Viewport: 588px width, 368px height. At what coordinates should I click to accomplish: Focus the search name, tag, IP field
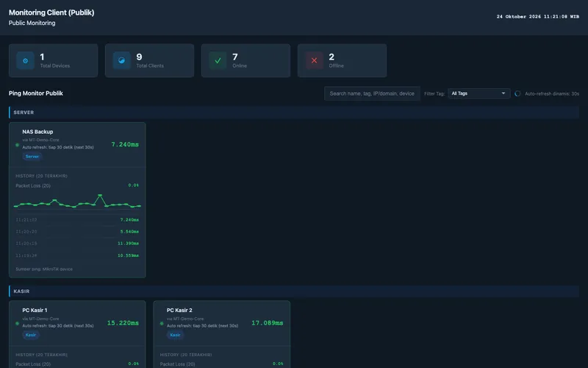(x=372, y=93)
